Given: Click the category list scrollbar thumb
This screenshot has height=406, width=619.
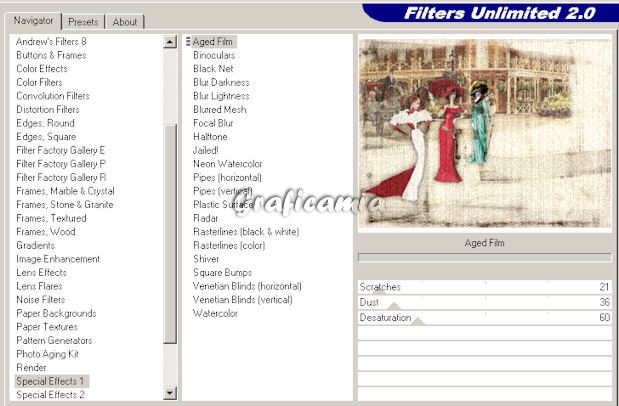Looking at the screenshot, I should tap(170, 234).
